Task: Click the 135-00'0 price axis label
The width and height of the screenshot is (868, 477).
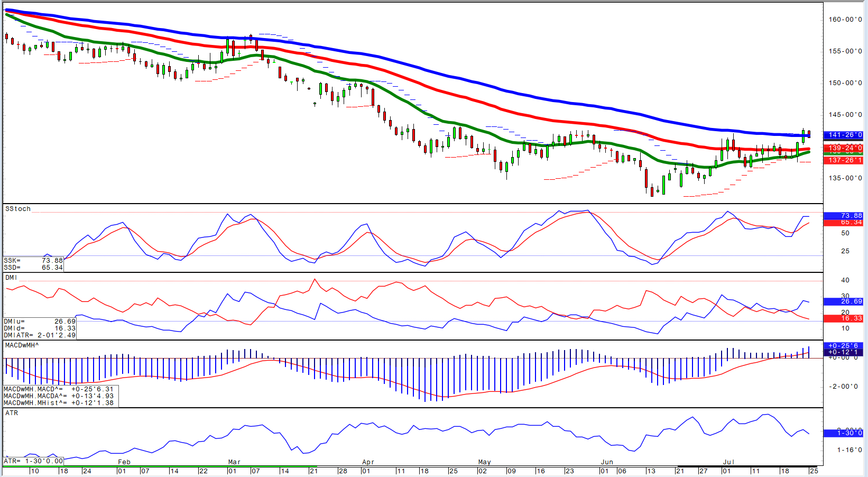Action: click(845, 178)
